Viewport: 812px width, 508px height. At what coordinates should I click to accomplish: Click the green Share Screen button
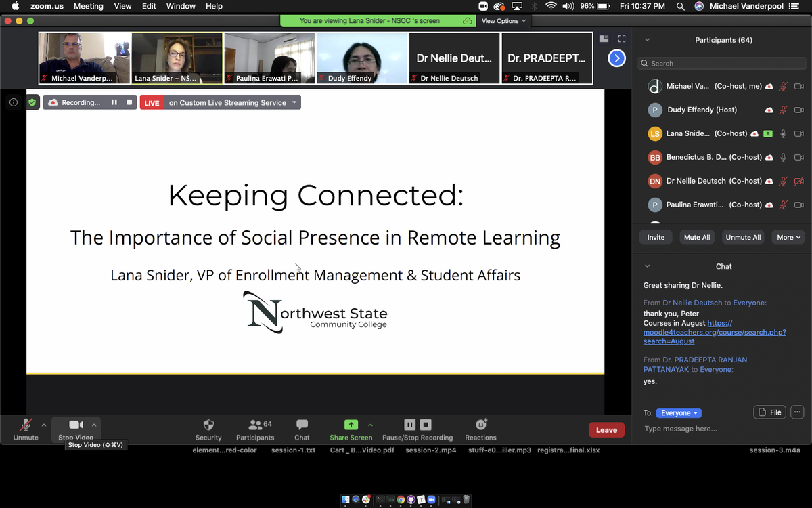pos(351,429)
